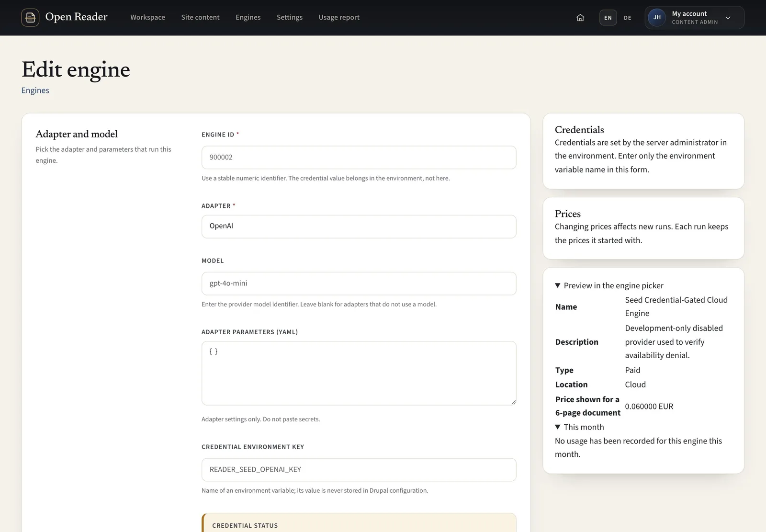Open the Usage report menu item
766x532 pixels.
coord(339,17)
